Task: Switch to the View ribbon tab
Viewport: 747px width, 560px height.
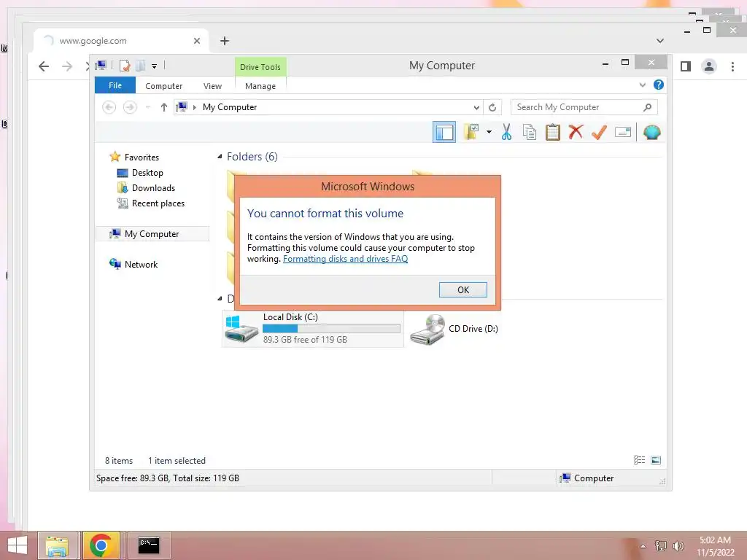Action: point(212,86)
